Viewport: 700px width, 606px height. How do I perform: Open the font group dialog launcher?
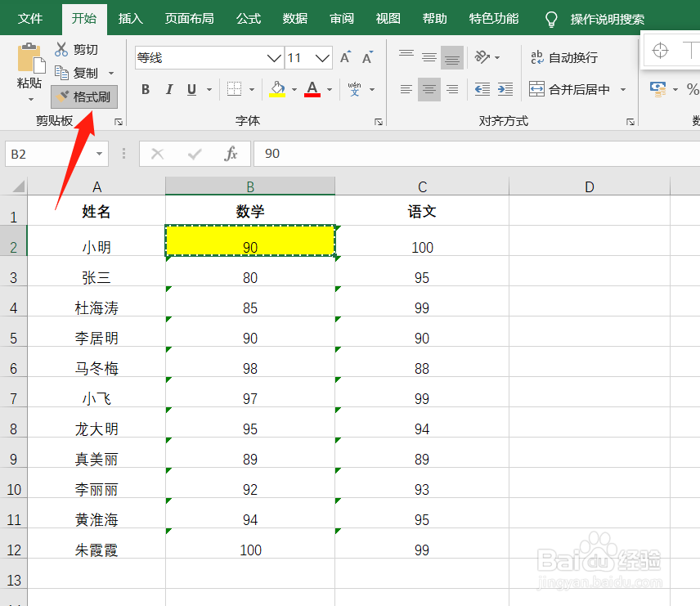[x=379, y=122]
